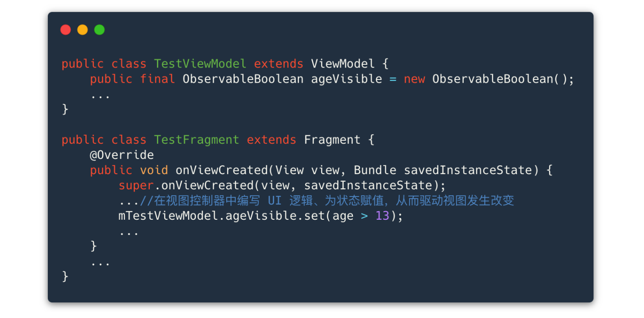Click the word Fragment after extends
Image resolution: width=644 pixels, height=318 pixels.
pyautogui.click(x=332, y=140)
